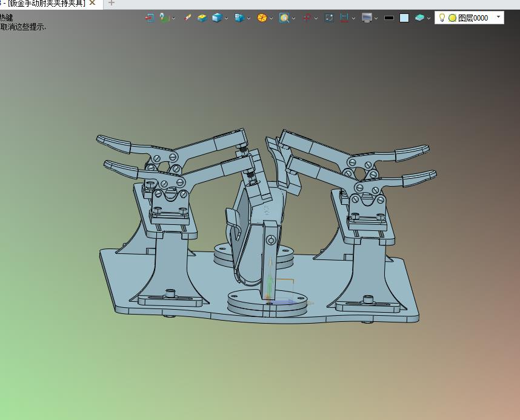520x420 pixels.
Task: Click the monitor display settings icon
Action: coord(367,18)
